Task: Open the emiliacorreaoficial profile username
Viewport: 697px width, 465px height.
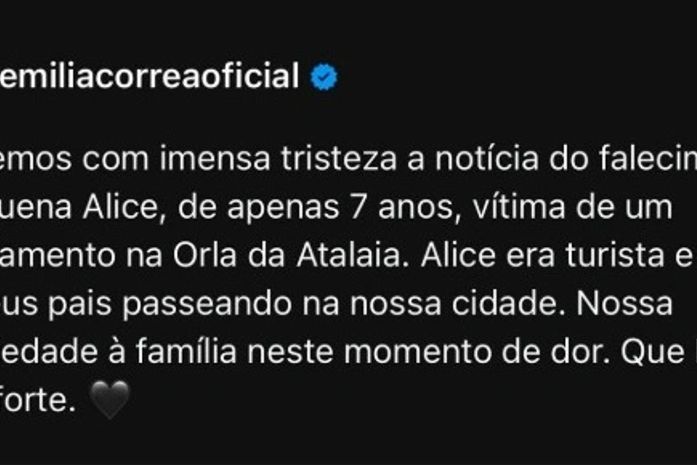Action: (x=149, y=76)
